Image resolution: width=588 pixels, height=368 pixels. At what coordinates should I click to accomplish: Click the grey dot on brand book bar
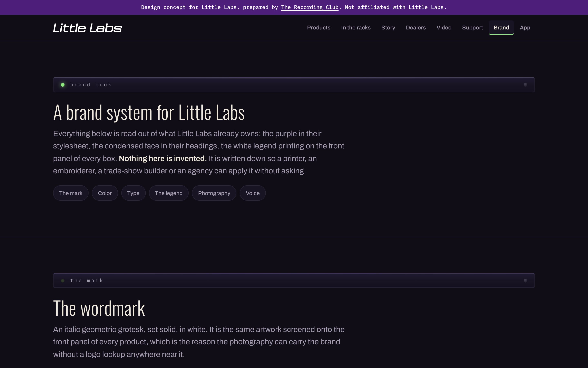coord(525,85)
